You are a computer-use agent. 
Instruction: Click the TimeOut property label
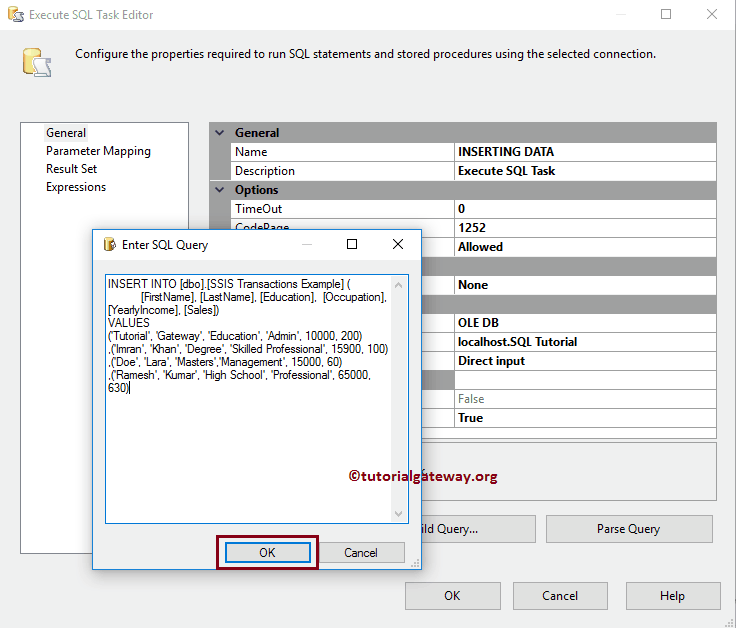259,209
